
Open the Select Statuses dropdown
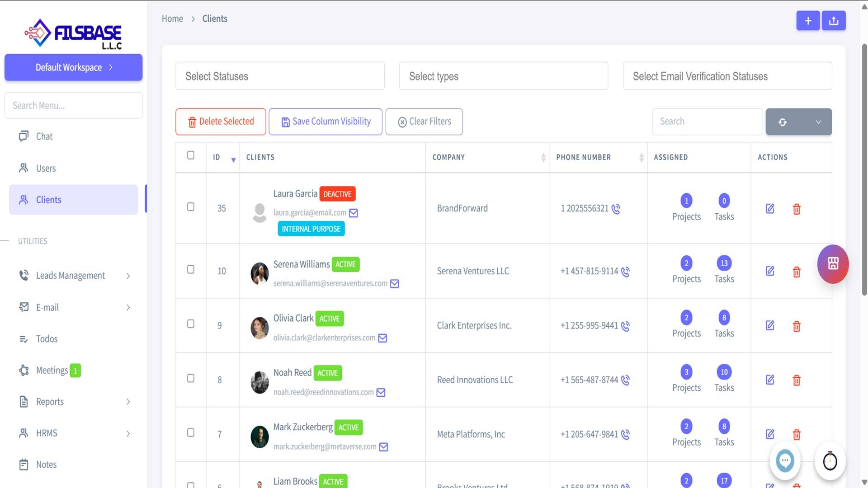tap(280, 76)
